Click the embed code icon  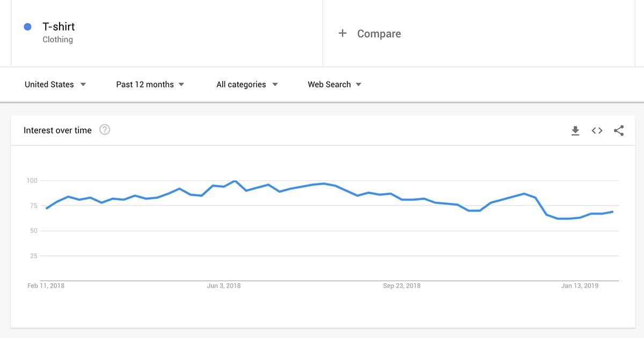point(597,130)
